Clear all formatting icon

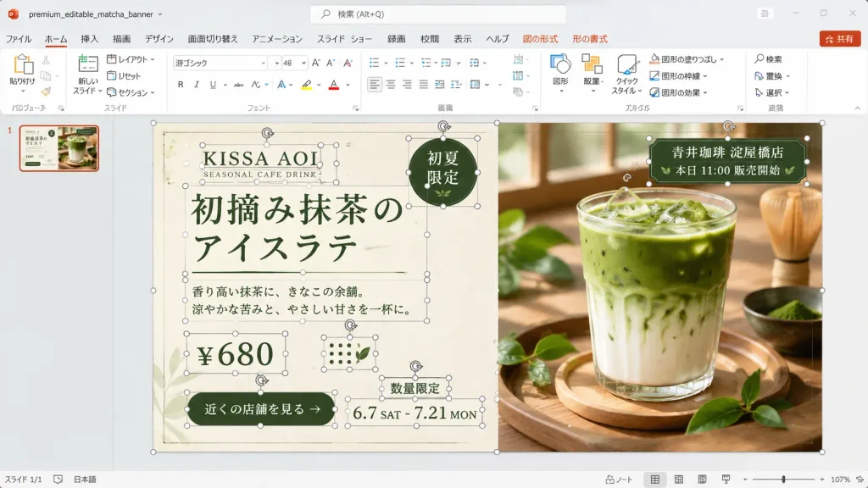click(x=348, y=63)
